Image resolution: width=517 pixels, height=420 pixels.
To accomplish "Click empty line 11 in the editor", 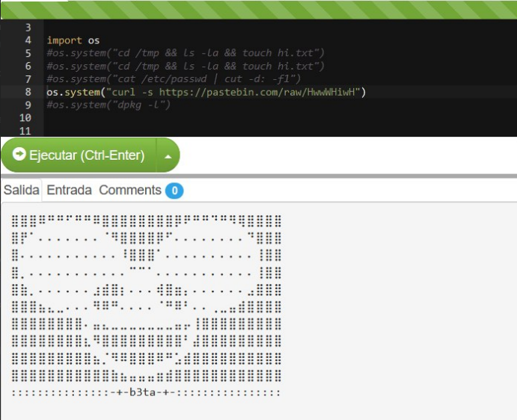I will pos(224,131).
